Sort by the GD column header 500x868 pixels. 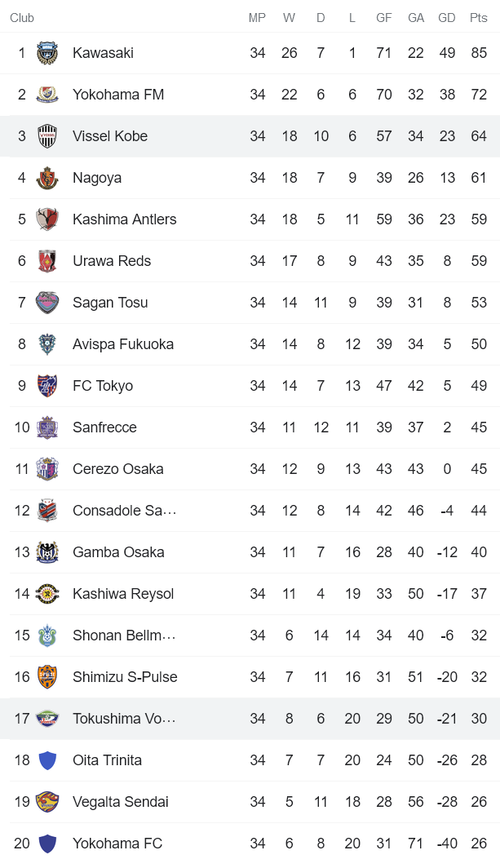(447, 18)
